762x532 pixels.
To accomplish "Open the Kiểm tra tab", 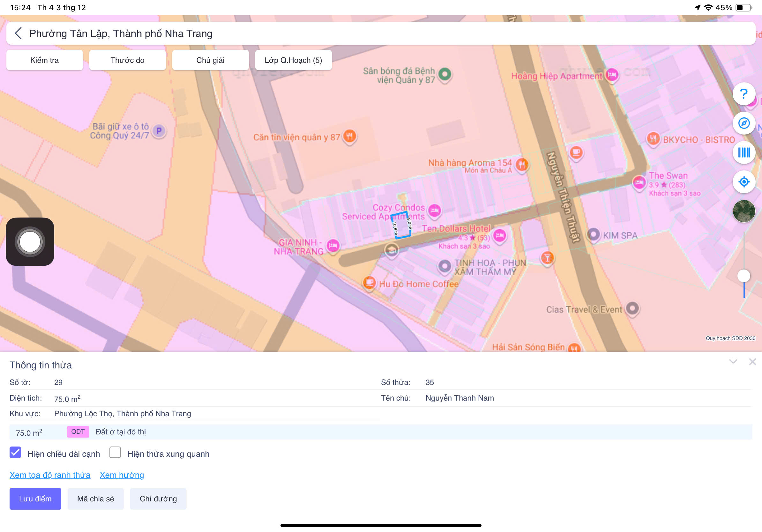I will click(x=44, y=60).
